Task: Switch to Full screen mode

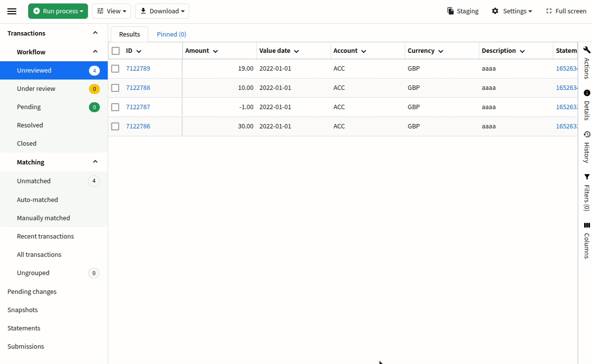Action: click(x=566, y=11)
